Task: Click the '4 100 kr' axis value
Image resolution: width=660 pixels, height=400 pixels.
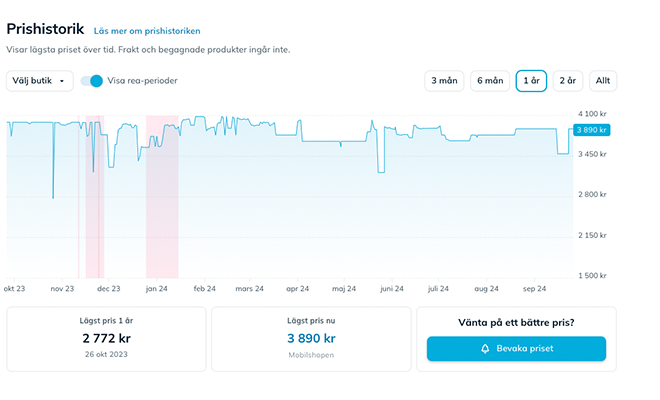Action: click(592, 114)
